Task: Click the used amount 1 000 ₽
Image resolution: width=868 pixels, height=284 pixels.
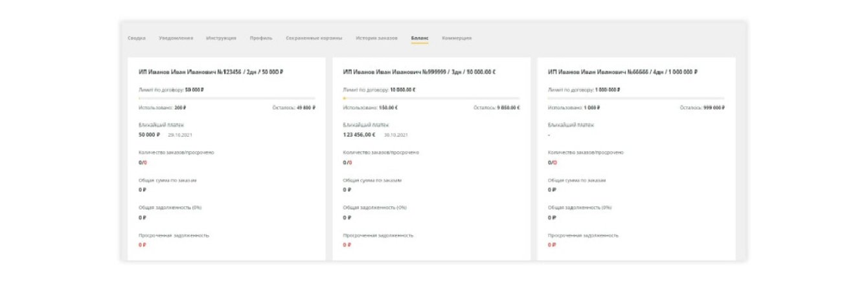Action: point(593,108)
